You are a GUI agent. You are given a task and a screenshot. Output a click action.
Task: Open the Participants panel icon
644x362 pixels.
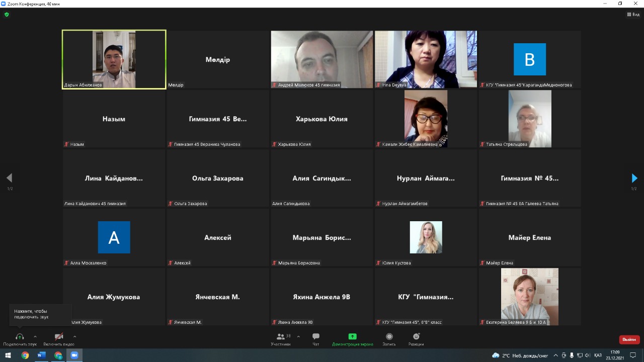pos(280,336)
